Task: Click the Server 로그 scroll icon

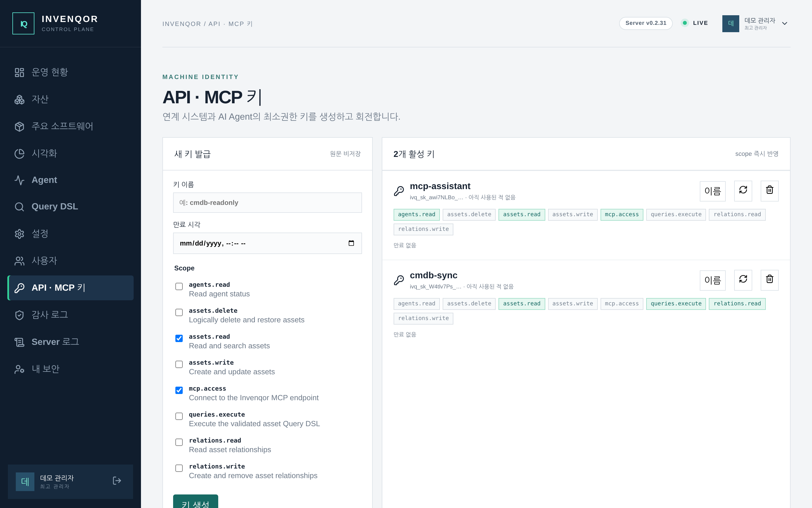Action: (x=19, y=342)
